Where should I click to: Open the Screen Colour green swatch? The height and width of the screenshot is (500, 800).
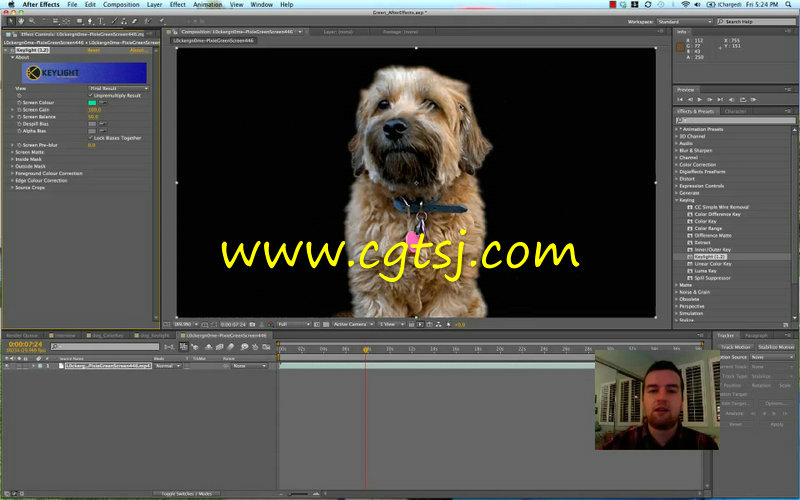(92, 103)
